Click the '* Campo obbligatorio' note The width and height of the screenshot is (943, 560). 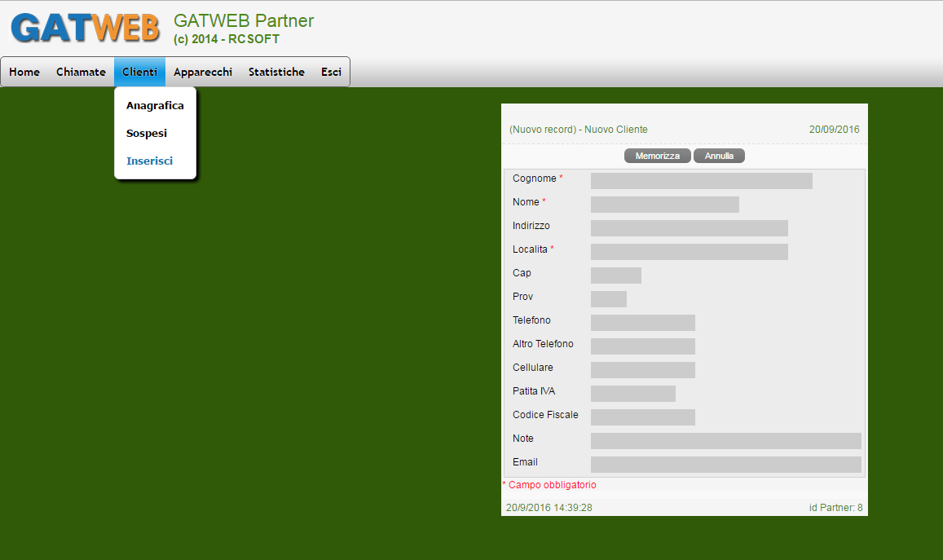point(549,485)
